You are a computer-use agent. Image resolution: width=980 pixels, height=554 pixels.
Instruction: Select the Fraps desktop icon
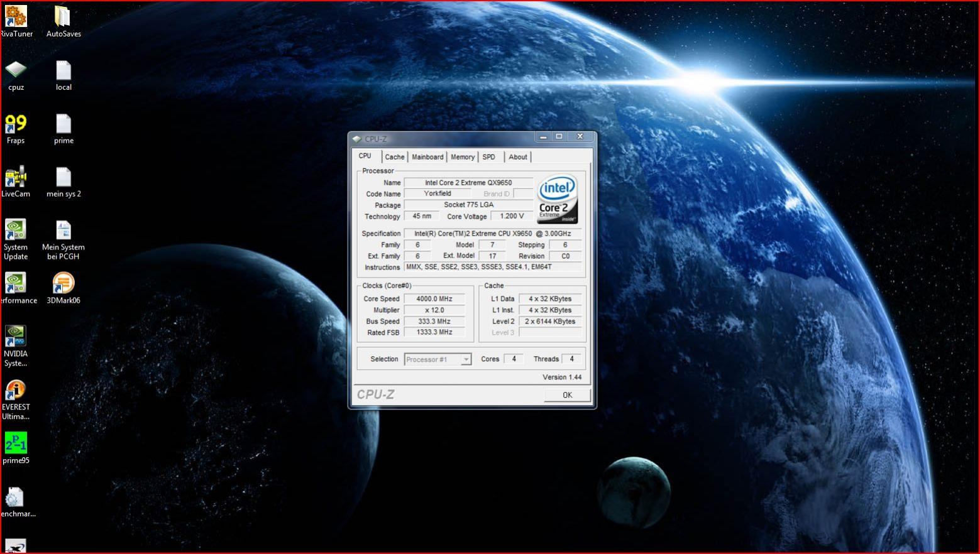[x=16, y=129]
